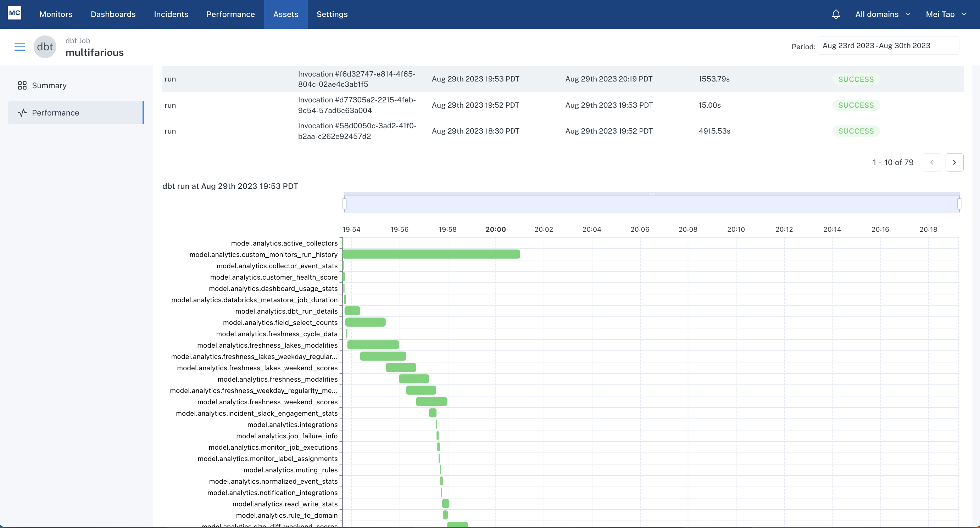The height and width of the screenshot is (528, 980).
Task: Click the dbt job avatar icon
Action: tap(45, 47)
